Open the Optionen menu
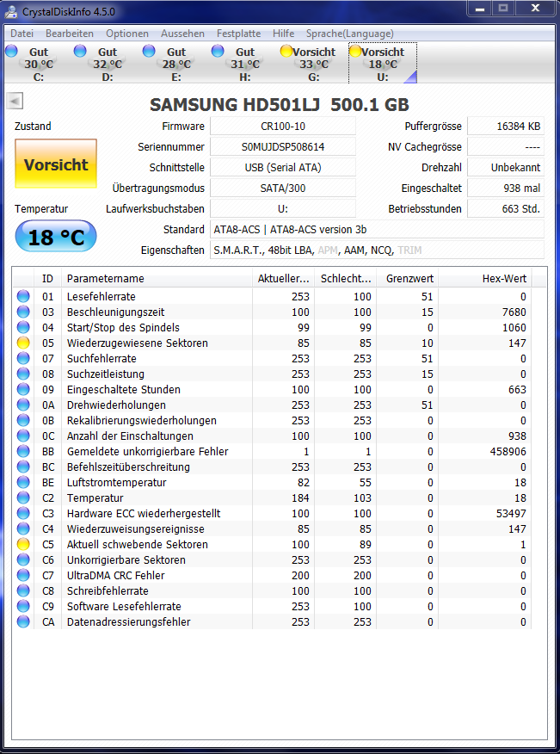 click(127, 34)
